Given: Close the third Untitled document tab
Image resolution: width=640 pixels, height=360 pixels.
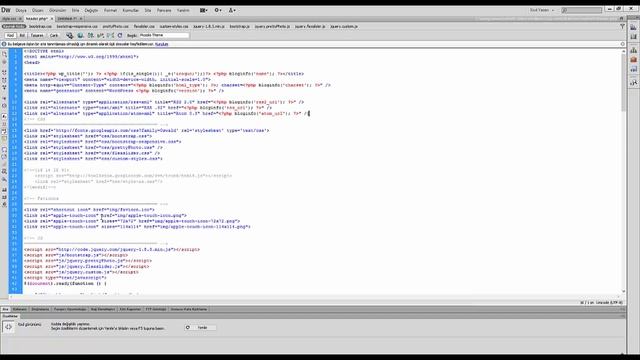Looking at the screenshot, I should 81,19.
